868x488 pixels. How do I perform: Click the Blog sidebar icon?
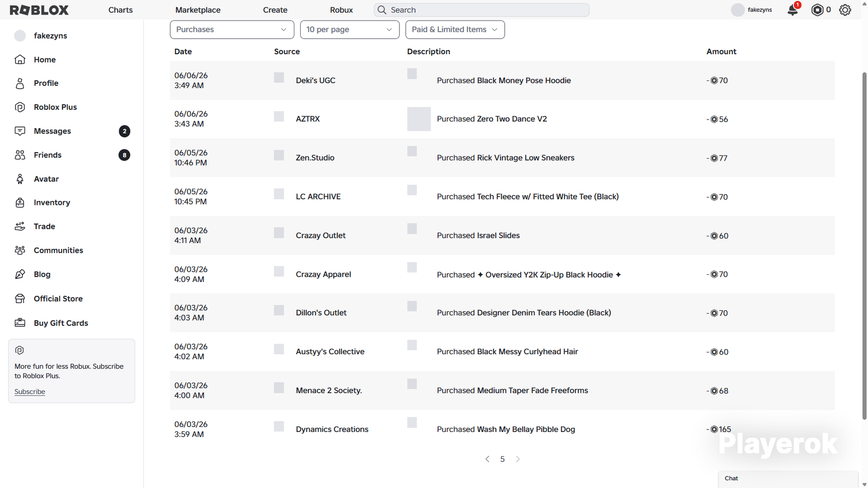(20, 274)
